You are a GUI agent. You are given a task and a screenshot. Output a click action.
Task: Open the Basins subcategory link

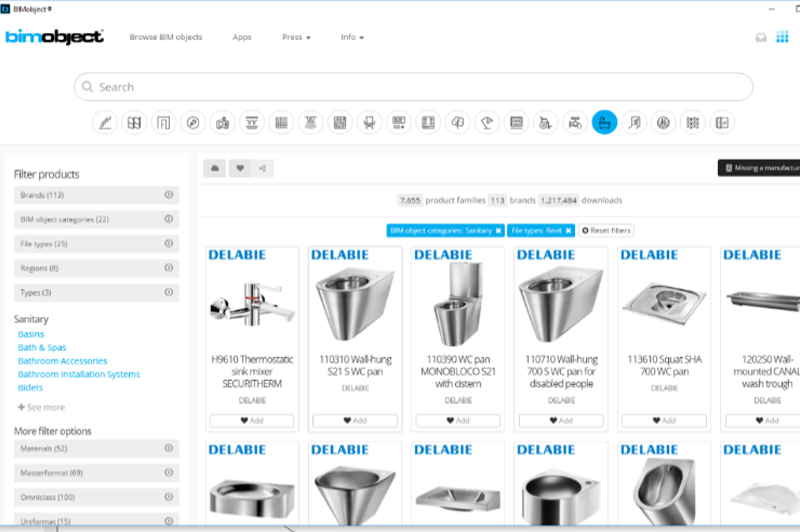[31, 334]
